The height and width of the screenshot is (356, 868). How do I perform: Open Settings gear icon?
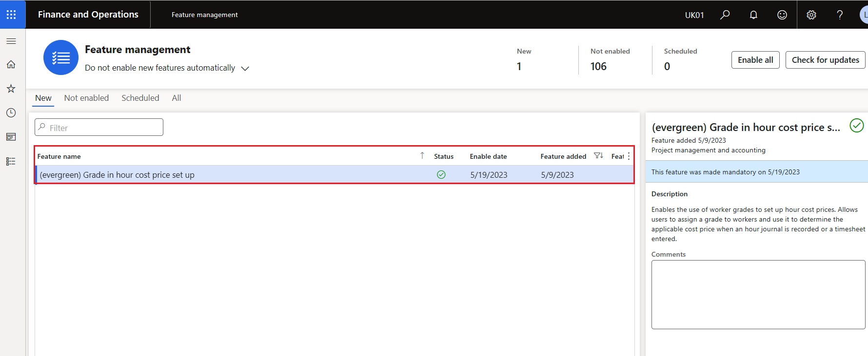click(x=811, y=15)
